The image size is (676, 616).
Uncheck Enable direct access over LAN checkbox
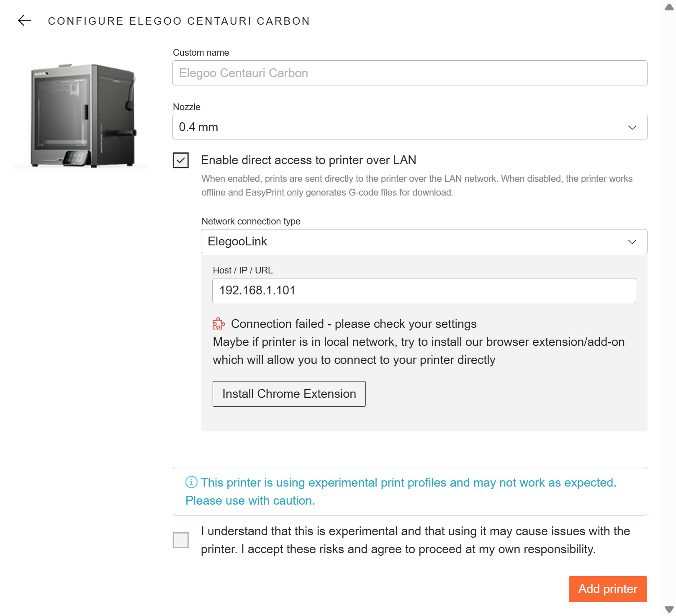181,160
